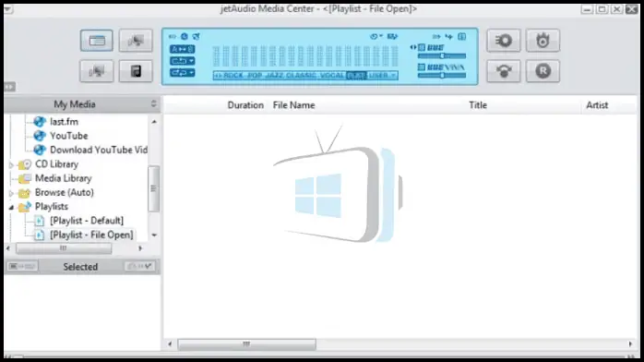Click the tree horizontal scroll right arrow
Viewport: 644px width, 362px height.
[140, 248]
